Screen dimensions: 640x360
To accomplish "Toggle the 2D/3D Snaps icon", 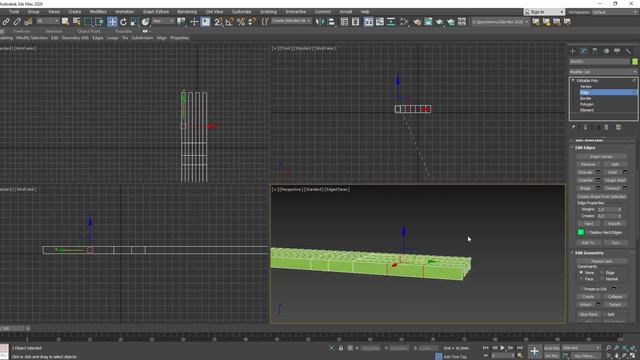I will (218, 22).
